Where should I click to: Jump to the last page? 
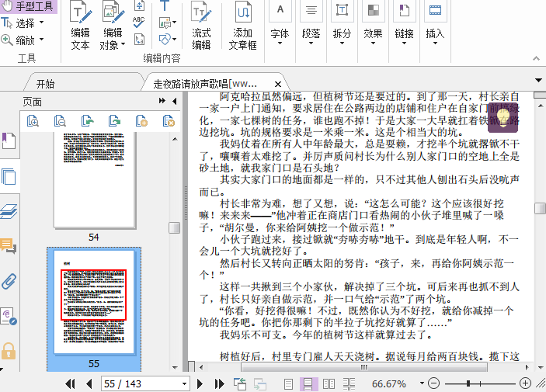219,383
